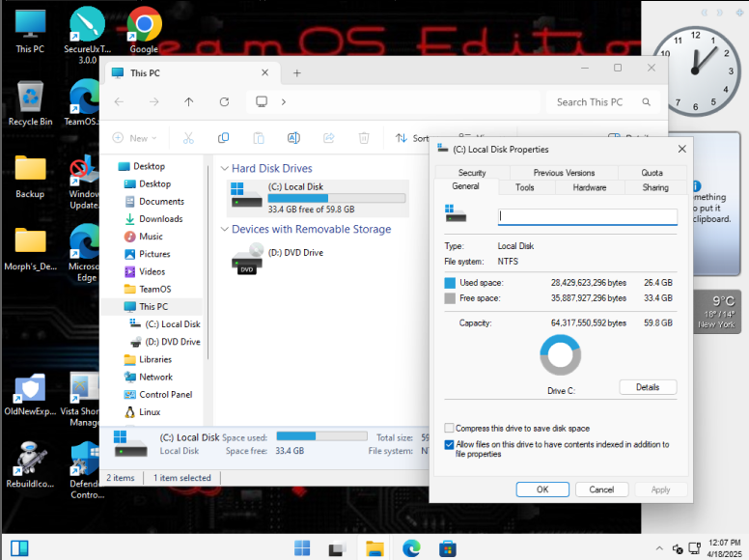This screenshot has width=749, height=560.
Task: Select (C:) Local Disk in main pane
Action: pyautogui.click(x=319, y=198)
